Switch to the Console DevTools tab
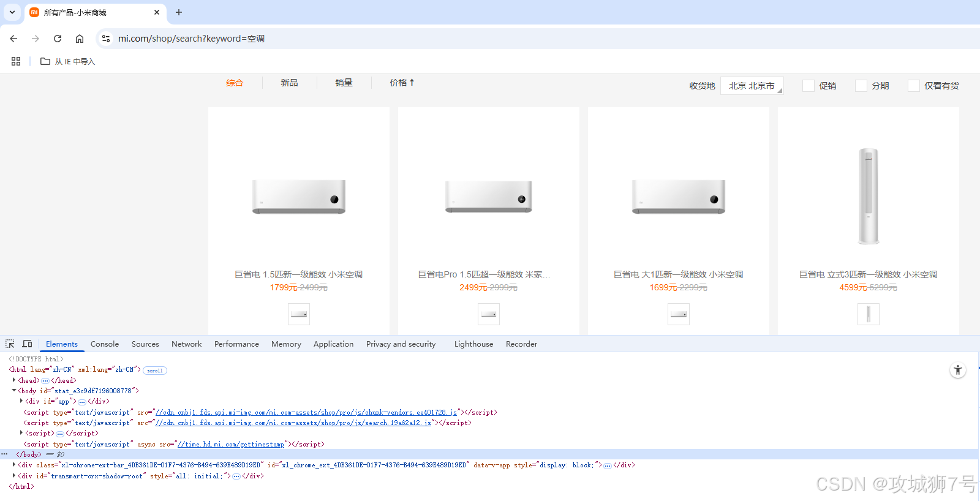The height and width of the screenshot is (501, 980). (105, 344)
